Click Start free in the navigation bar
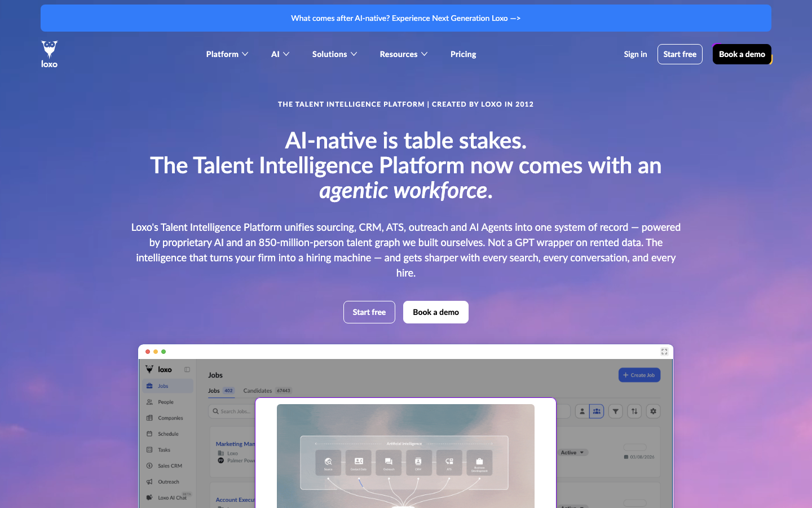Image resolution: width=812 pixels, height=508 pixels. 680,54
